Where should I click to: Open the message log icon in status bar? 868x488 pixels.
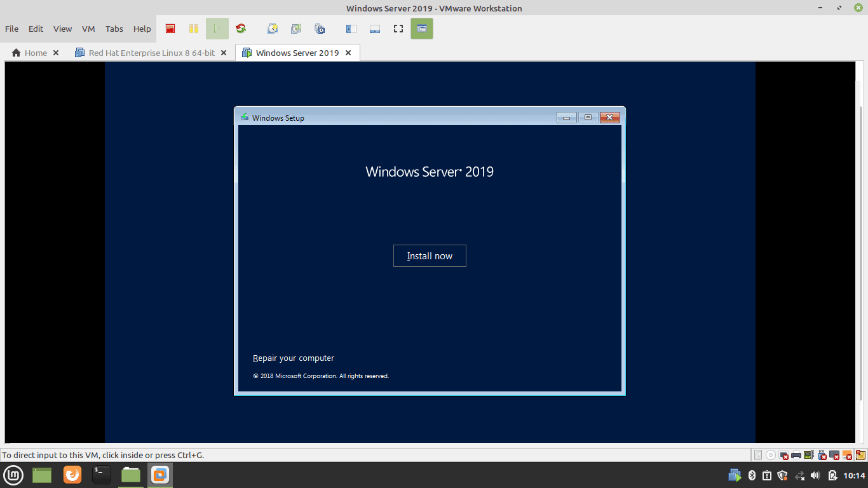coord(860,455)
